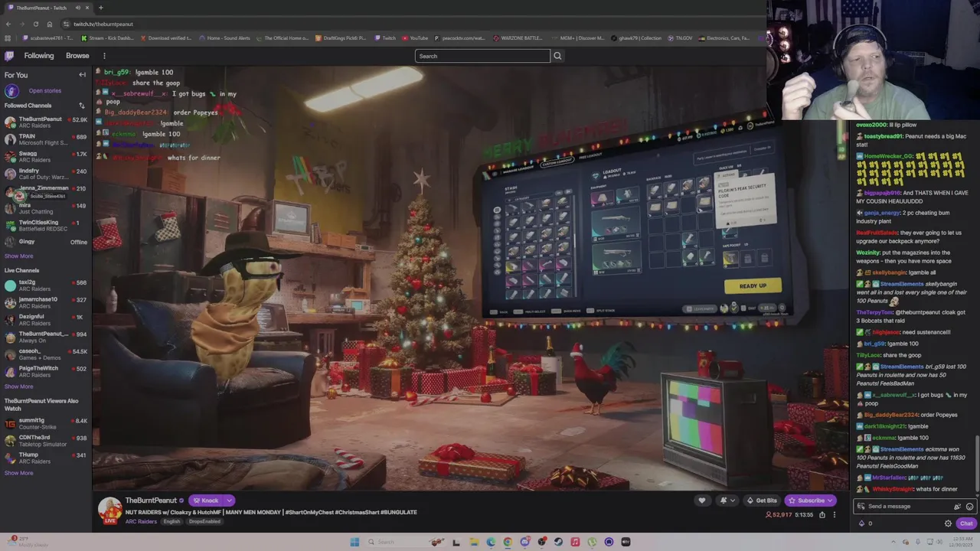The image size is (980, 551).
Task: Mute the TheBurntPeanut browser tab audio
Action: point(77,8)
